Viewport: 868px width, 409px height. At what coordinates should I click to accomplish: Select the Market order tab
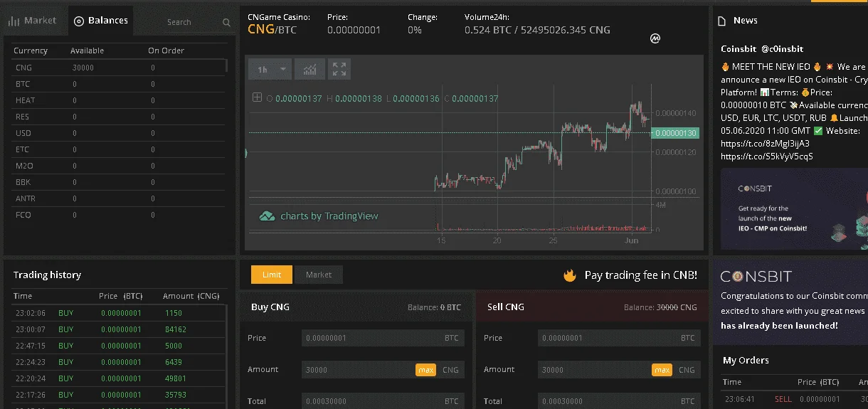click(319, 275)
